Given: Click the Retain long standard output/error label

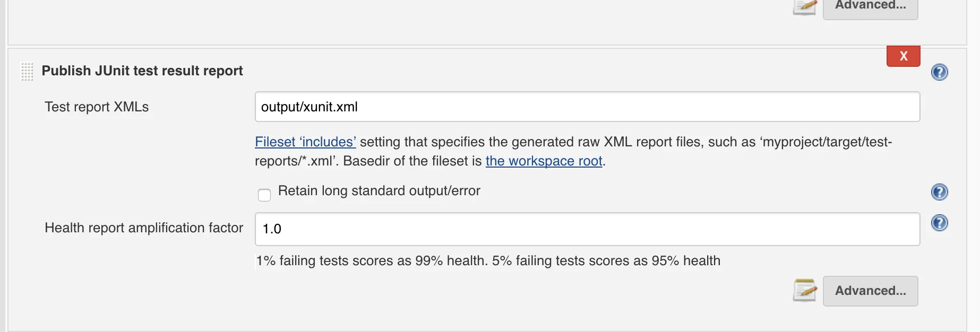Looking at the screenshot, I should [x=379, y=191].
